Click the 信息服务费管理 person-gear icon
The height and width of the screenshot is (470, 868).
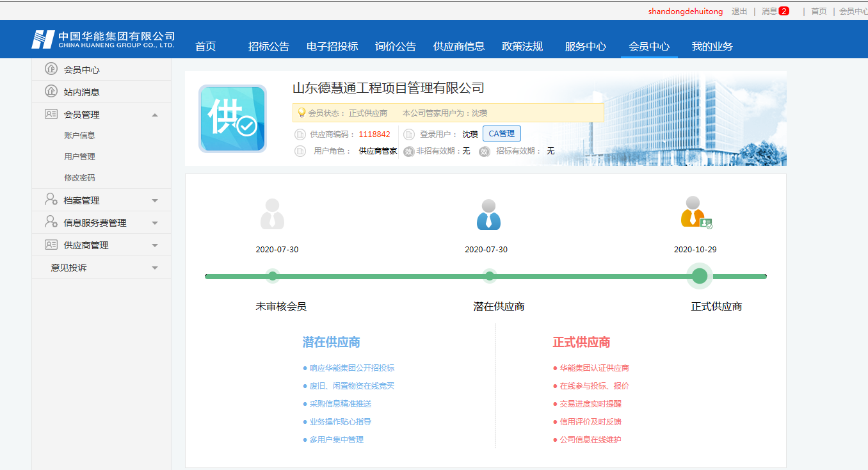51,222
